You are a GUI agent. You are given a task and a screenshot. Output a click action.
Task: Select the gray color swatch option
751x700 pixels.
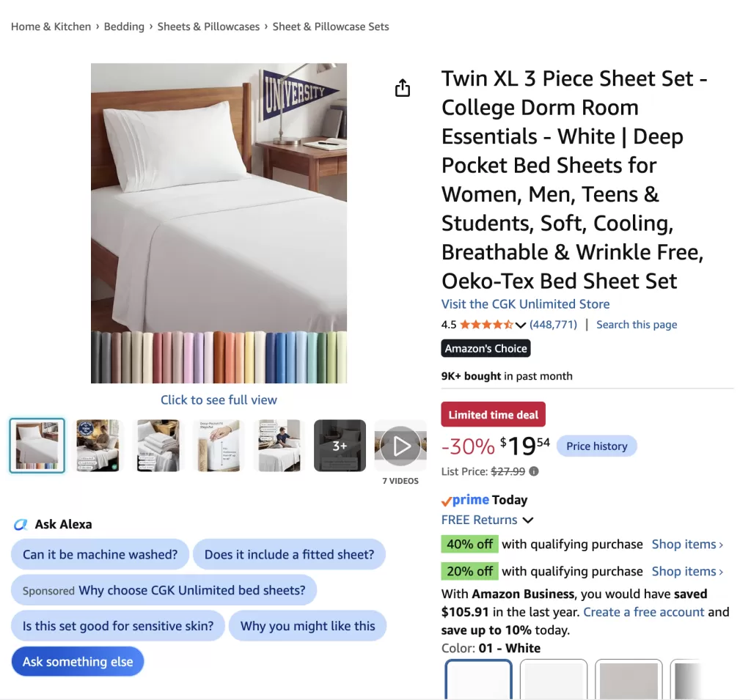[x=629, y=679]
